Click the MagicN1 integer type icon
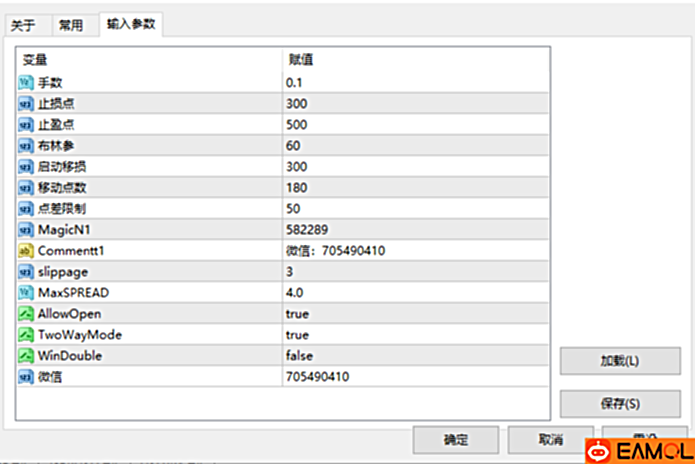Viewport: 695px width, 464px height. pyautogui.click(x=27, y=230)
